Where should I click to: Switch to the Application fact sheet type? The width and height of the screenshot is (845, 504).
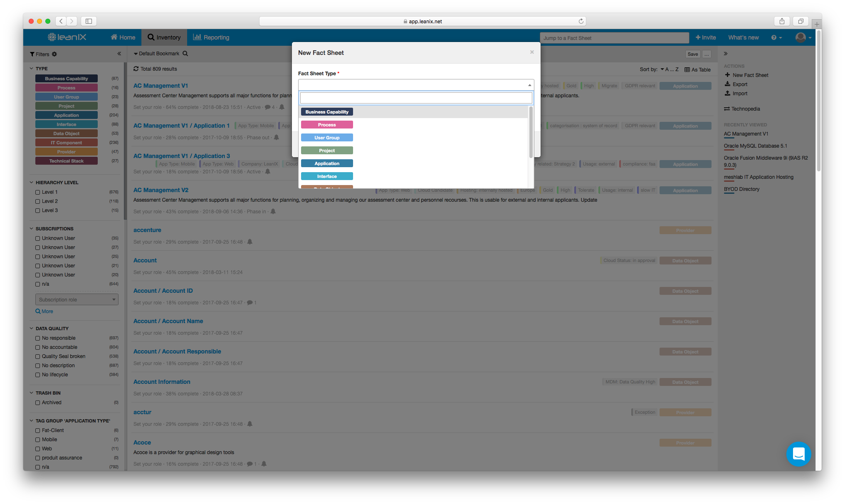(x=327, y=163)
